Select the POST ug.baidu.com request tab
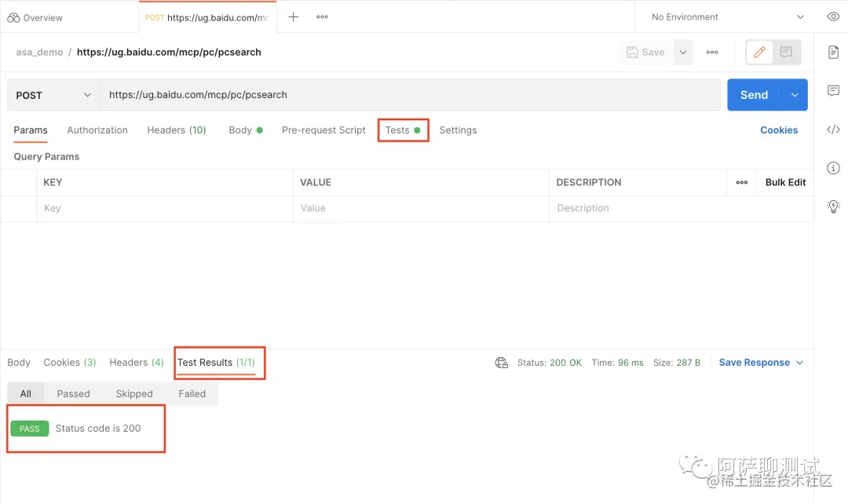Screen dimensions: 848x504 click(207, 18)
